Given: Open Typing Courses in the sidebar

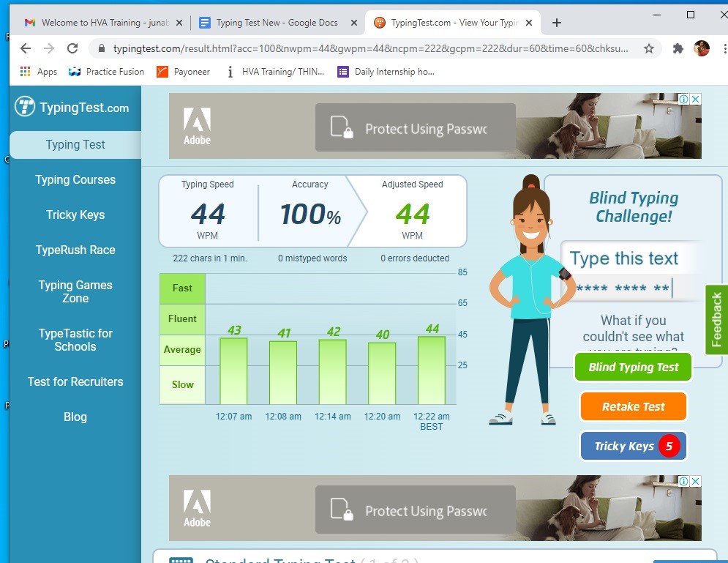Looking at the screenshot, I should [75, 180].
